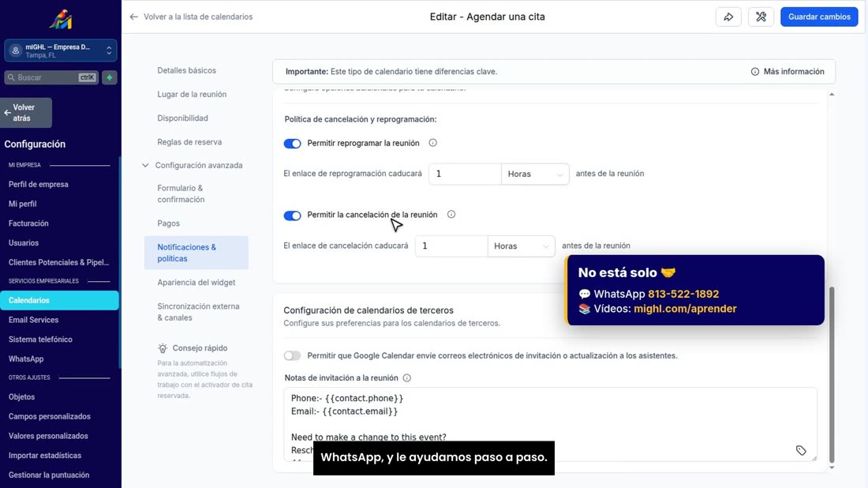Image resolution: width=868 pixels, height=488 pixels.
Task: Click the Consejo rápido lightbulb icon
Action: (163, 348)
